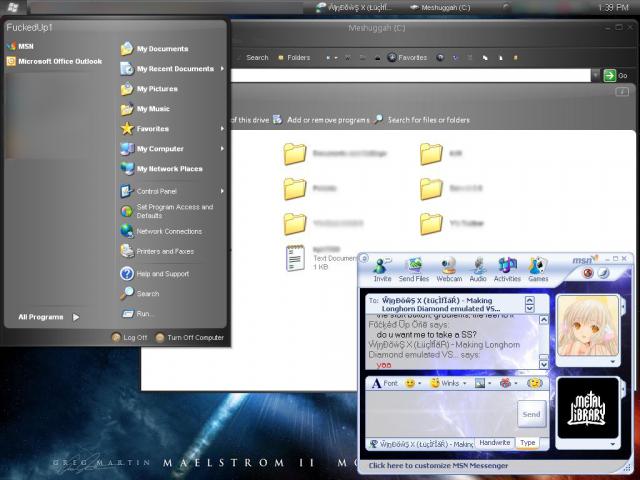Open Games in the MSN toolbar
The image size is (640, 480).
[538, 270]
